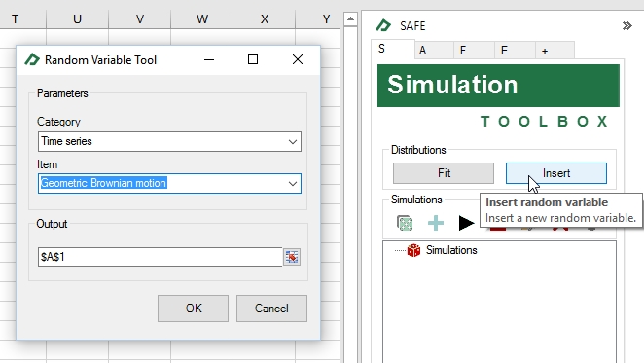Click the Fit distributions button

click(444, 173)
